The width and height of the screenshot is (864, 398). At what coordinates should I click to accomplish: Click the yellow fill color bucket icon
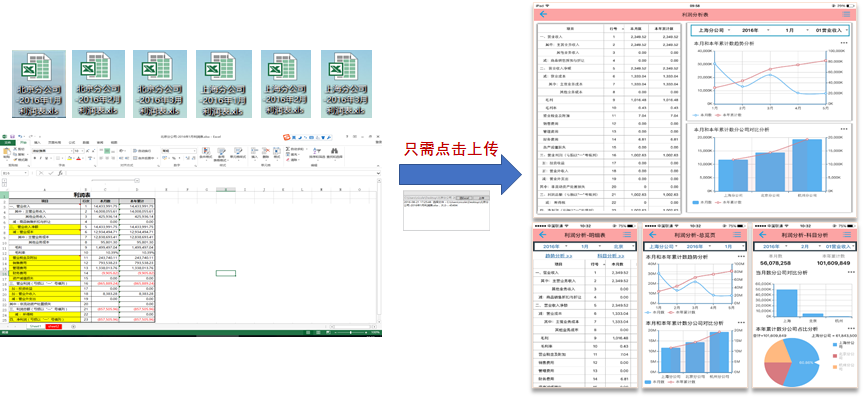[x=69, y=158]
